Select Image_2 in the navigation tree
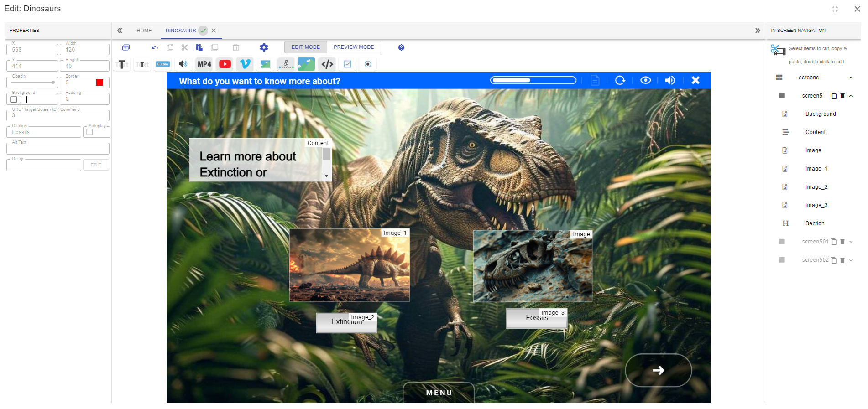868x409 pixels. [x=816, y=187]
